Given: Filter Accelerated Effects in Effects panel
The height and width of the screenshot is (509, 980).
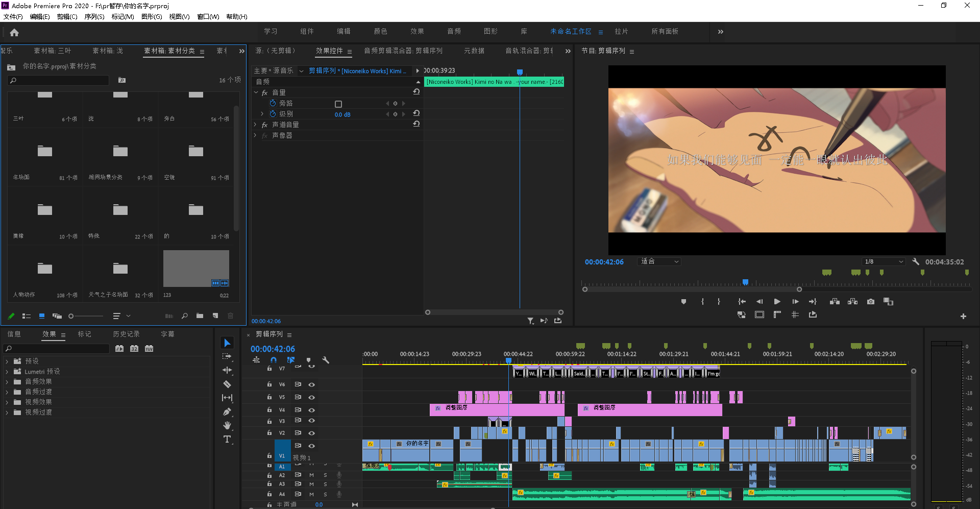Looking at the screenshot, I should coord(119,349).
